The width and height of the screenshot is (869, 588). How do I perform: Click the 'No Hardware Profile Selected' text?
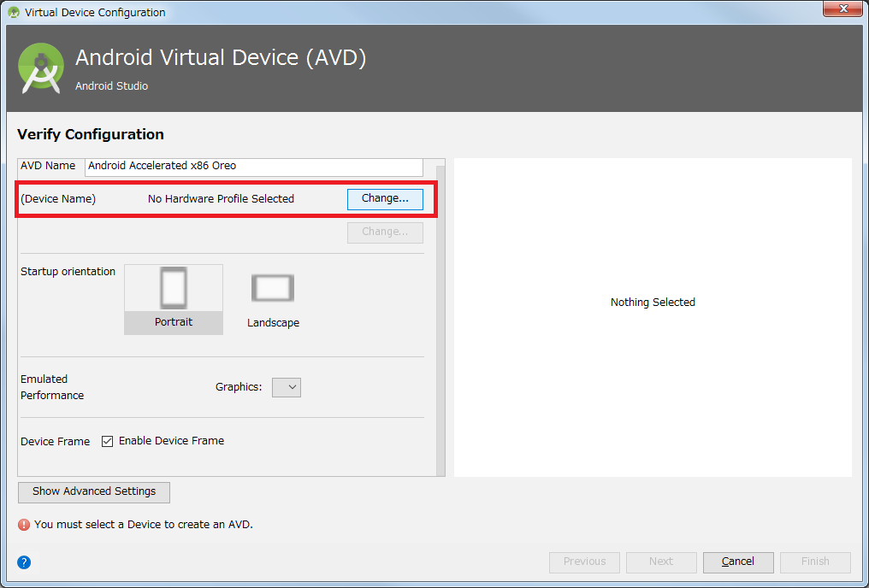(222, 199)
